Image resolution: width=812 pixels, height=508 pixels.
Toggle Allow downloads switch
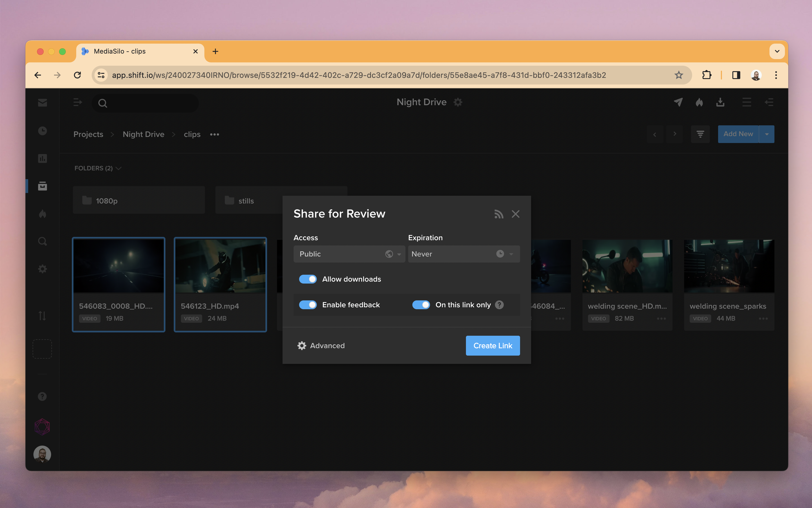coord(307,279)
